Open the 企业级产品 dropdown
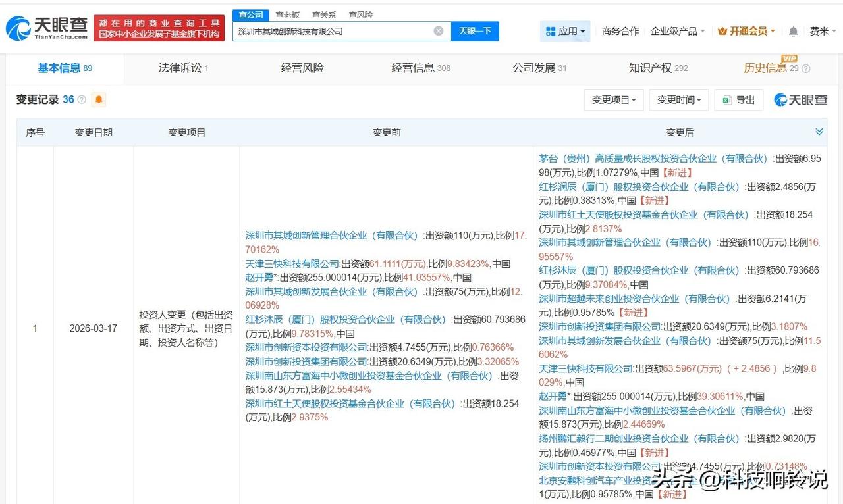This screenshot has height=504, width=843. 674,30
